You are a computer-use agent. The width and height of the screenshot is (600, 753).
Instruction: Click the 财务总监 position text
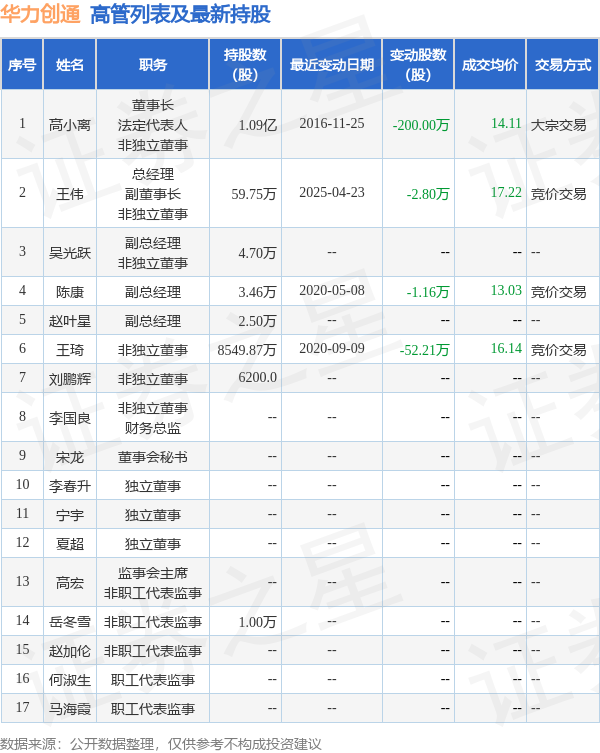pyautogui.click(x=153, y=428)
